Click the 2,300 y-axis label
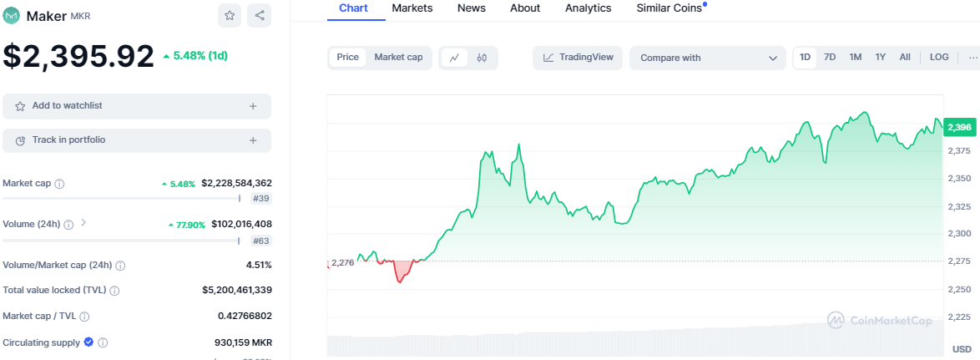The image size is (980, 360). [959, 234]
